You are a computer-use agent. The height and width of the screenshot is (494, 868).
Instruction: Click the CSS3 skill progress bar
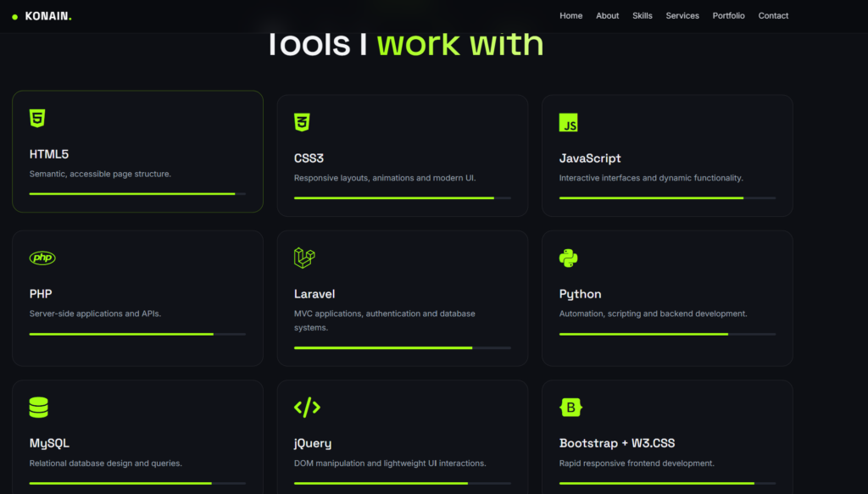[x=403, y=198]
